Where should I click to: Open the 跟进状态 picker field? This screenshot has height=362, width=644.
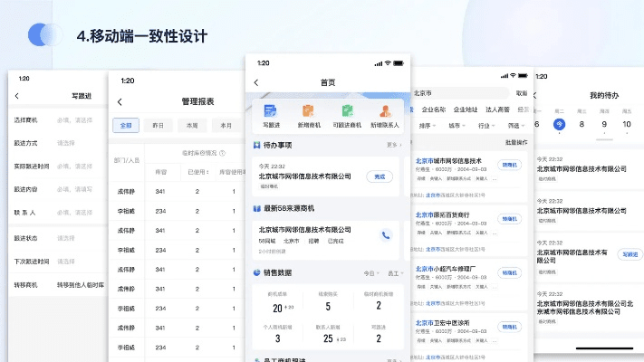pos(58,238)
